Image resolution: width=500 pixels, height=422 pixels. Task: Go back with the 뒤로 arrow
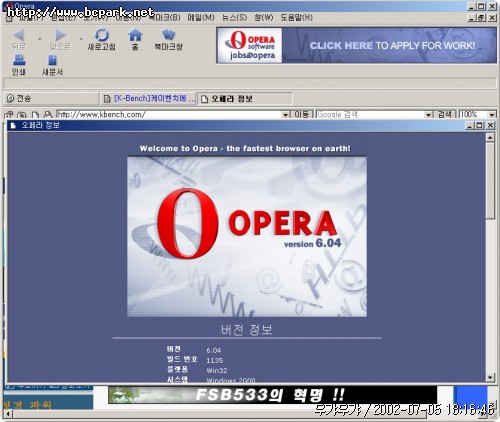tap(18, 39)
